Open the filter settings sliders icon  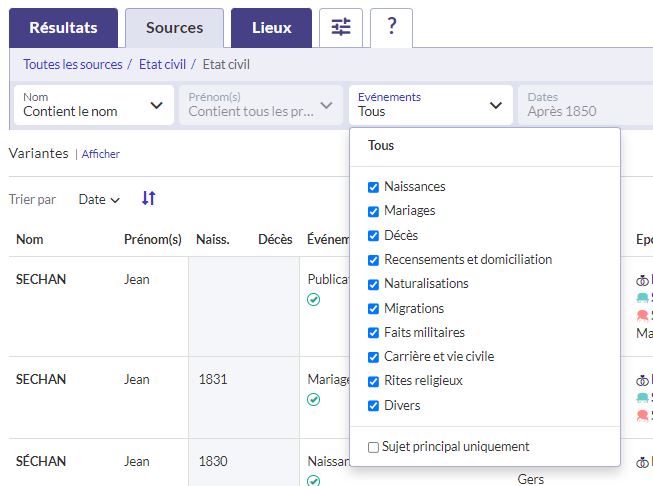click(x=341, y=28)
